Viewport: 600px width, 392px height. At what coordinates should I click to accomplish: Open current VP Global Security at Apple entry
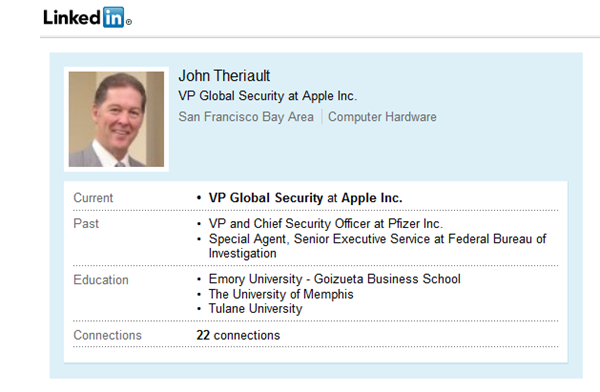pyautogui.click(x=305, y=198)
